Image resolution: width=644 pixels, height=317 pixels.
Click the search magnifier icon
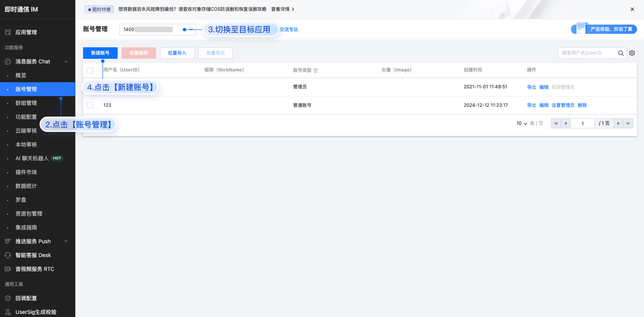[621, 53]
